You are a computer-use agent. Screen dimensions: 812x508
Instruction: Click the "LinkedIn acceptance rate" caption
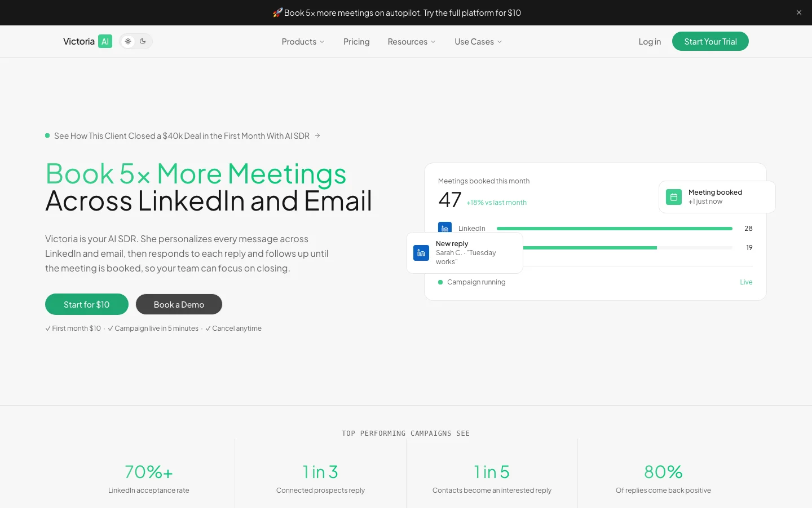tap(149, 491)
